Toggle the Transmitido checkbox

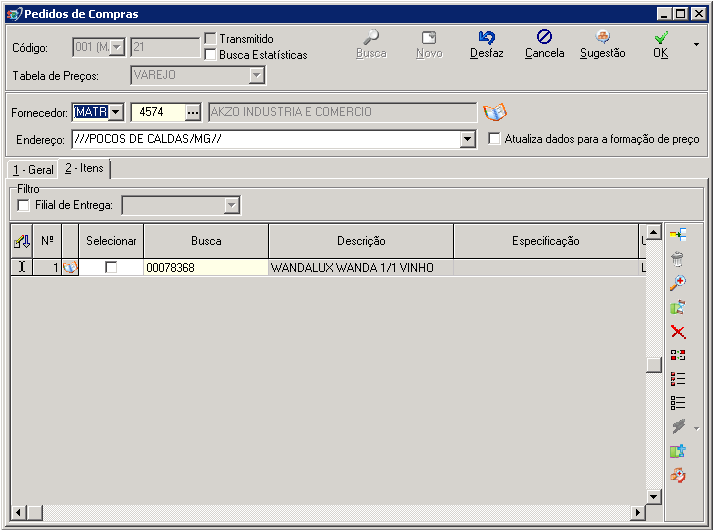point(210,39)
